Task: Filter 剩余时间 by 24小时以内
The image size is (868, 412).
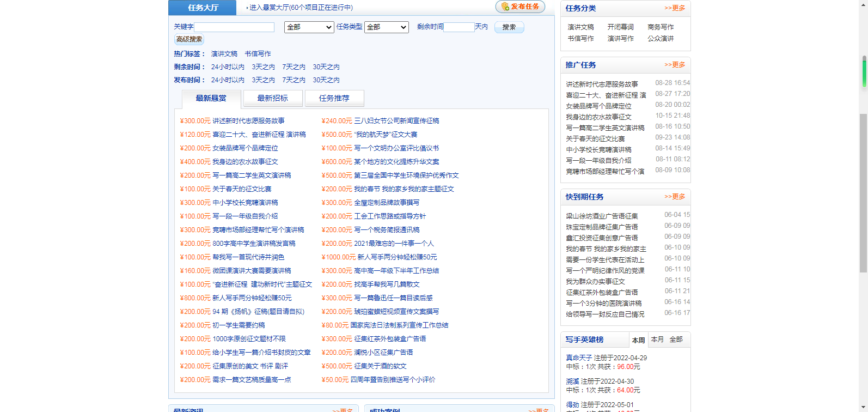Action: pos(228,67)
